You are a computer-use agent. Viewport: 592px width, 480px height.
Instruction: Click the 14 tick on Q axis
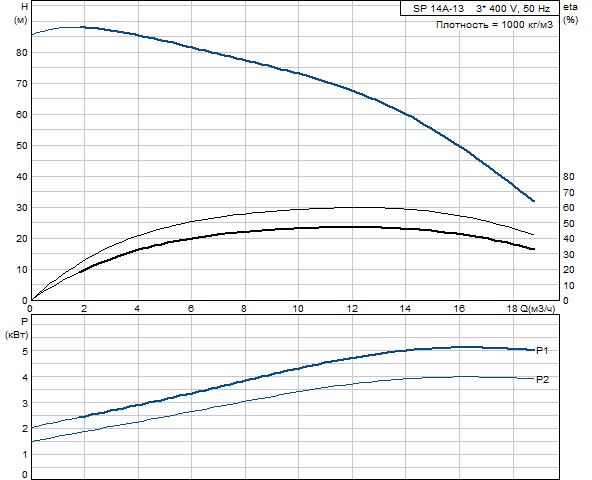click(405, 309)
